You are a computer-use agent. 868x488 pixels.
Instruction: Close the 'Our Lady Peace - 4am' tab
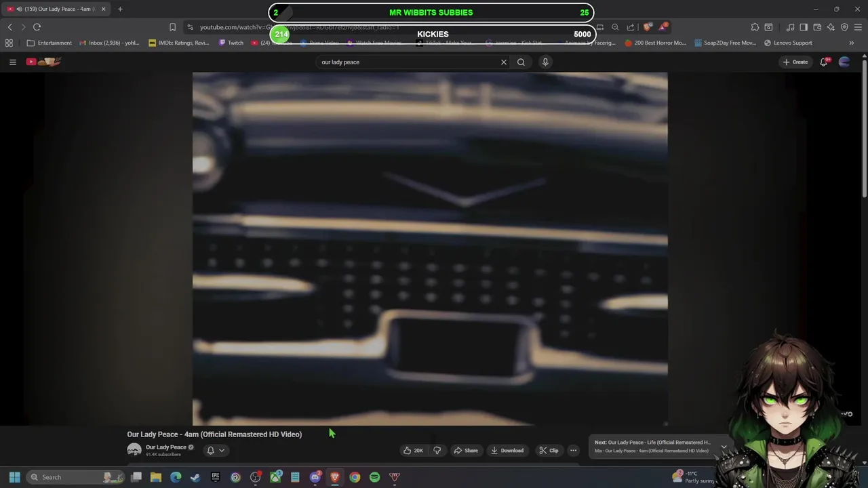click(103, 9)
